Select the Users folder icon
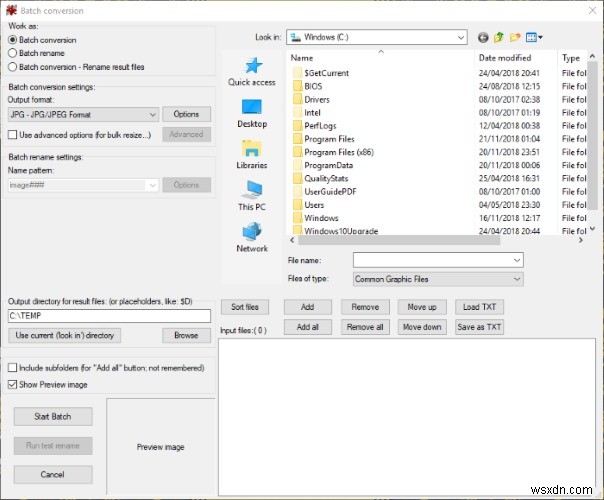604x500 pixels. [297, 205]
